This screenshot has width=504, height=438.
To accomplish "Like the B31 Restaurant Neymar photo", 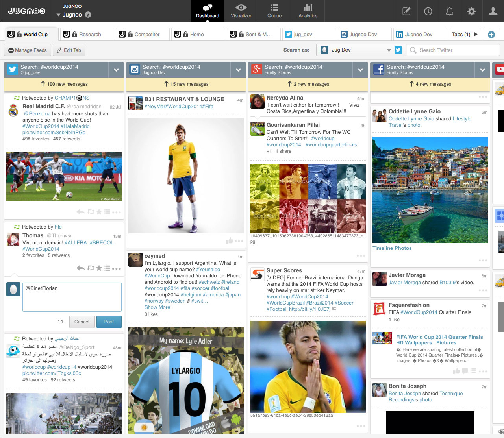I will tap(230, 240).
